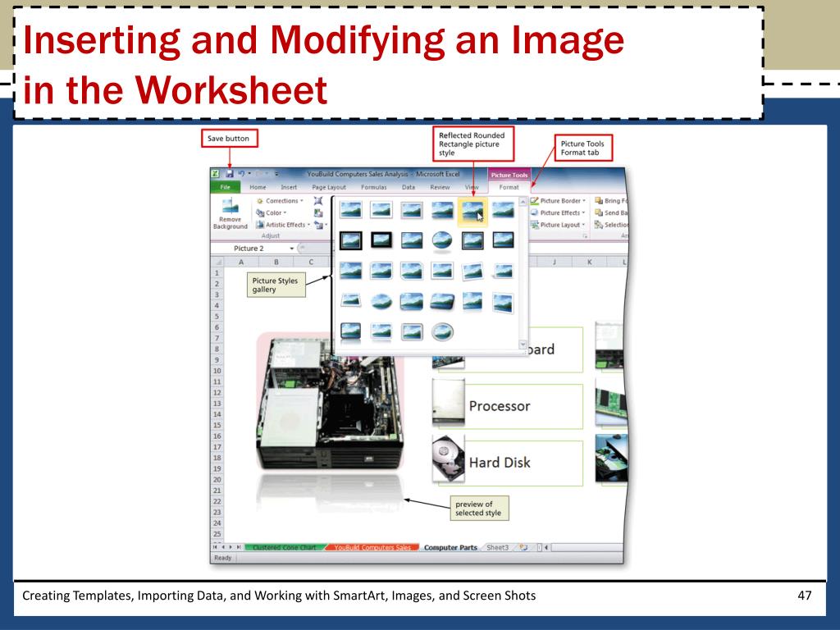
Task: Click the Undo arrow icon
Action: (241, 174)
